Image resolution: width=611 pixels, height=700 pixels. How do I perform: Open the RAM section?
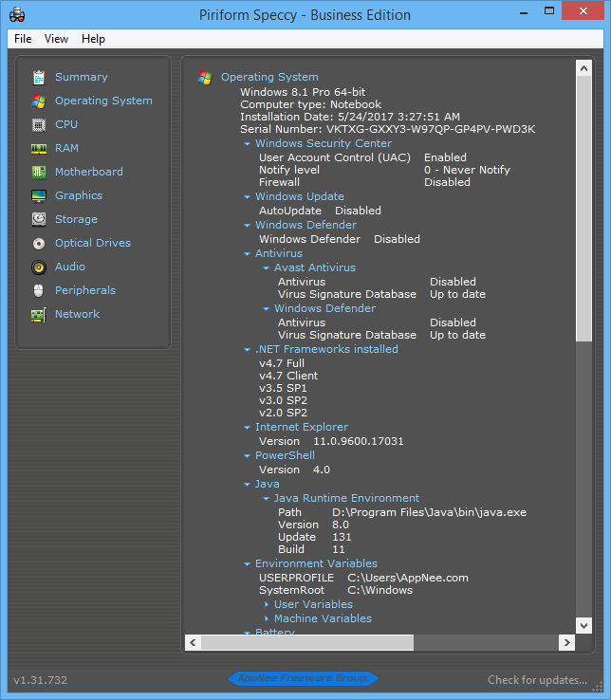point(66,148)
